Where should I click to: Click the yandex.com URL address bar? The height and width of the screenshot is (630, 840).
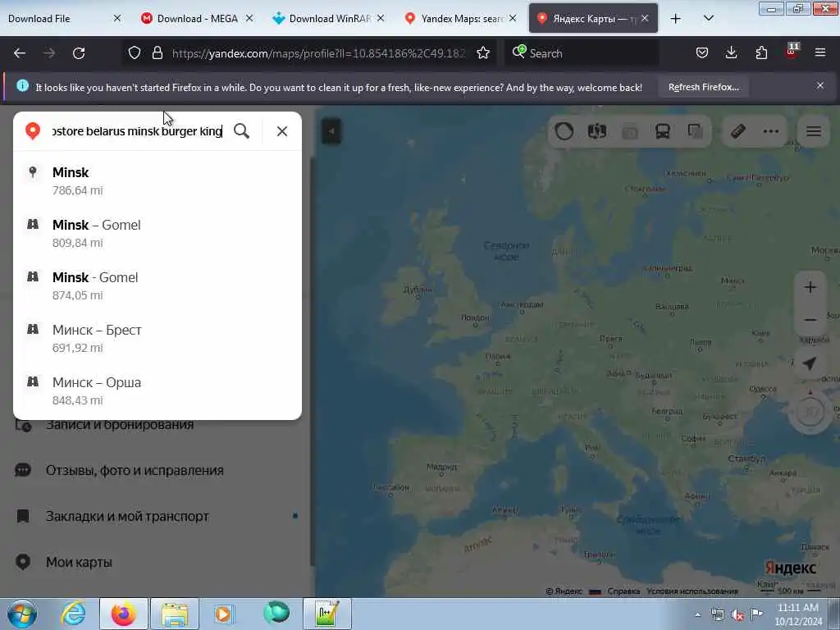pyautogui.click(x=318, y=53)
